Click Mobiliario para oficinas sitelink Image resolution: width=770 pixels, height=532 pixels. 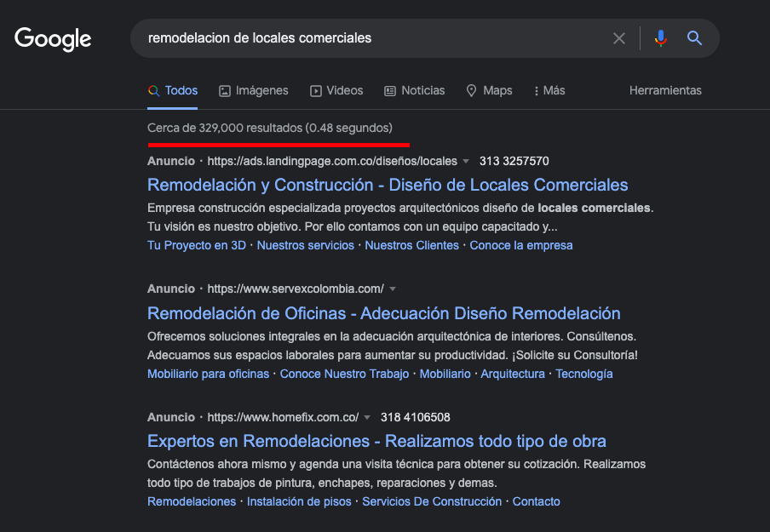coord(208,374)
